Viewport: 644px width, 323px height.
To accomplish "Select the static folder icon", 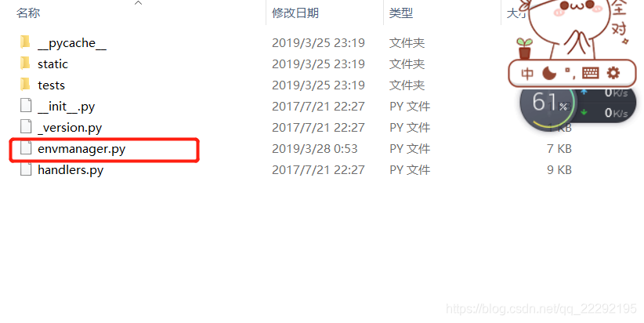I will point(25,64).
